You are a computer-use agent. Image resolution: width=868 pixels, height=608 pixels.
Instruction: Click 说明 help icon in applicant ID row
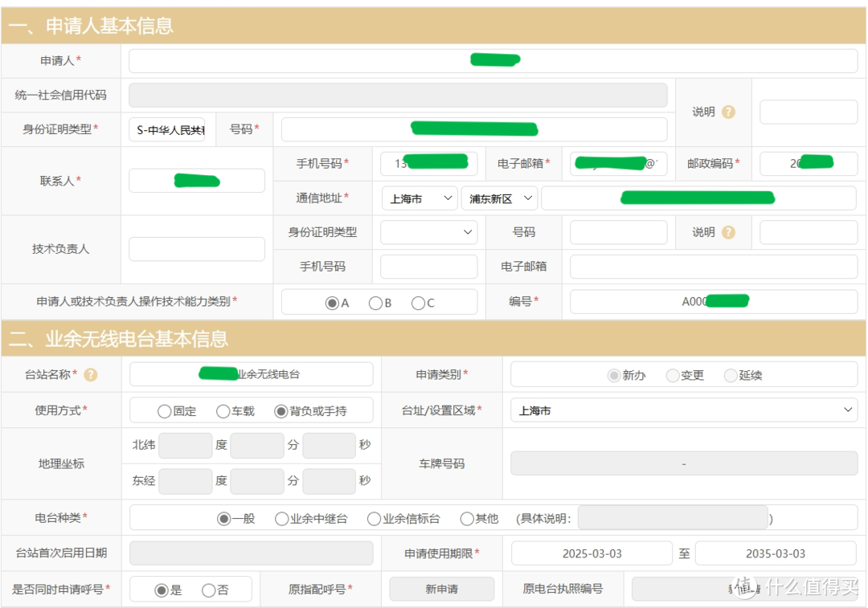pyautogui.click(x=728, y=112)
